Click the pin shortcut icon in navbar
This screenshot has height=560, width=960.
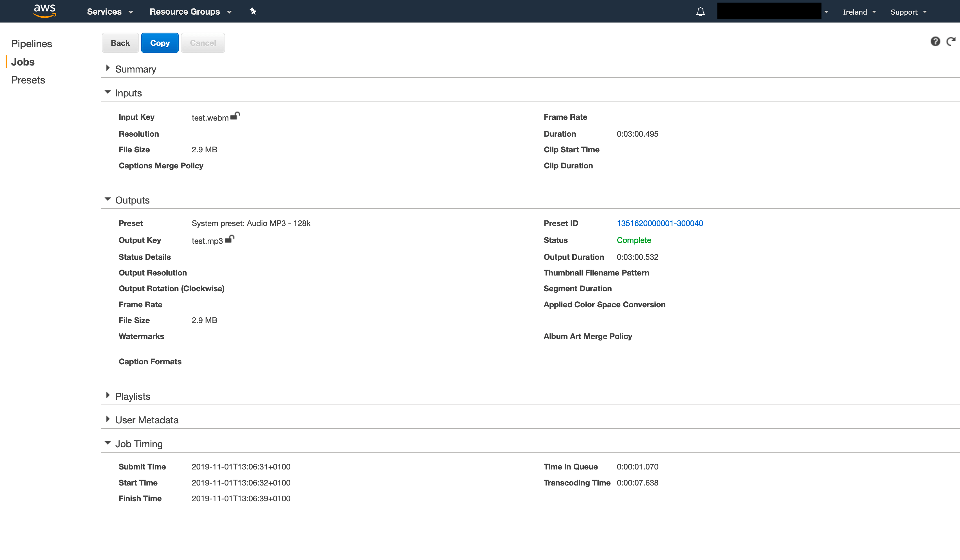253,12
